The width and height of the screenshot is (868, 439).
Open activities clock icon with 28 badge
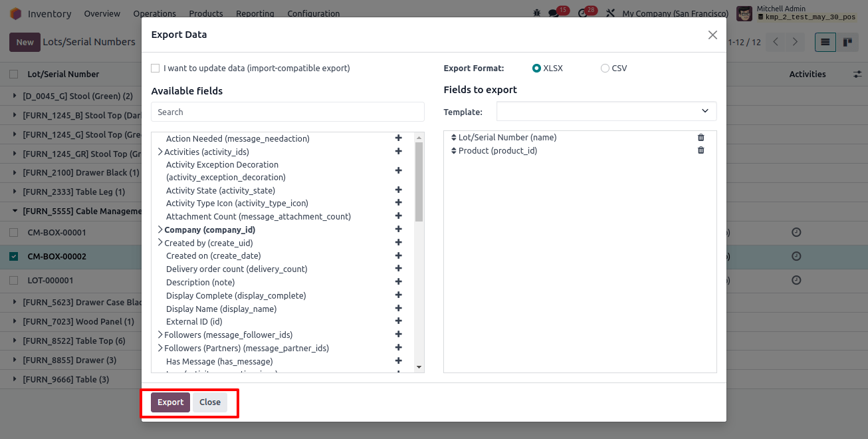(x=583, y=13)
